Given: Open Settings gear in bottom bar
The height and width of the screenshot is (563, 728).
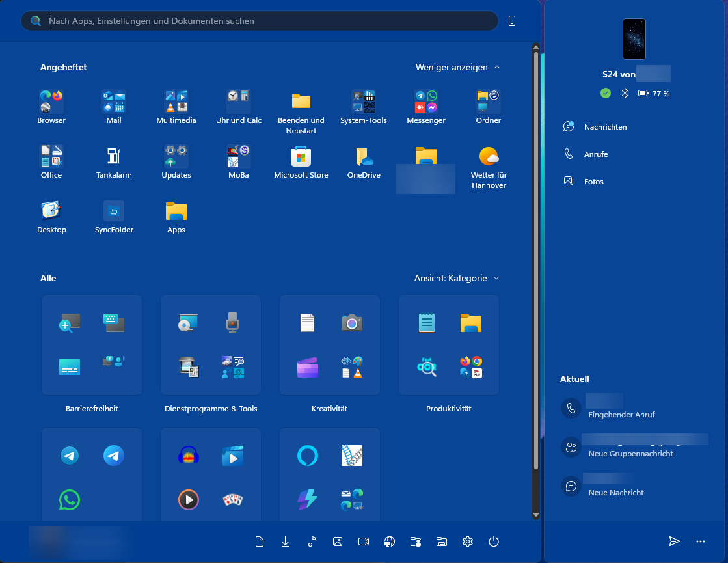Looking at the screenshot, I should [468, 542].
